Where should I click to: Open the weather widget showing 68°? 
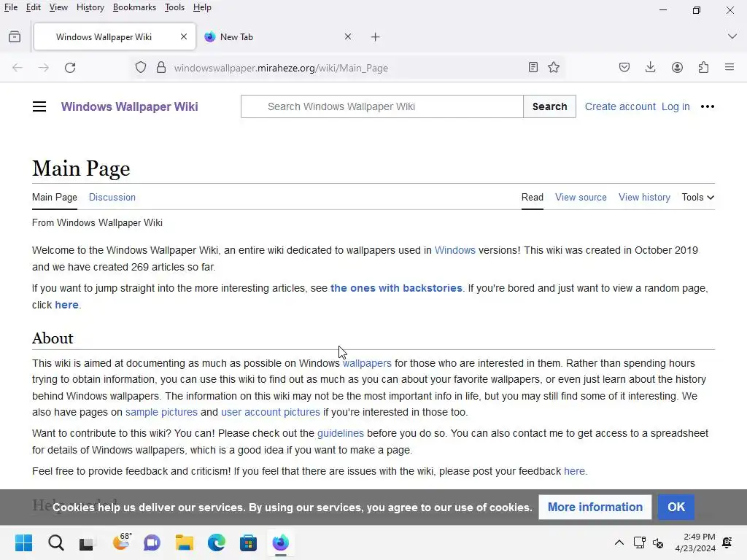[x=121, y=542]
